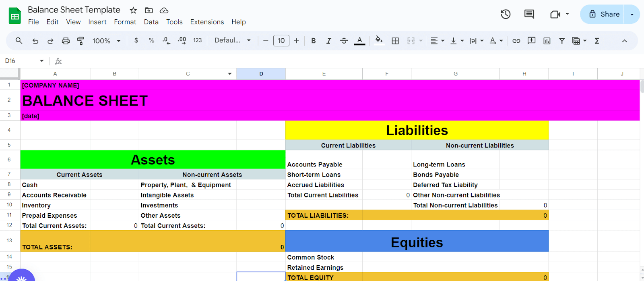Open the text color picker
The width and height of the screenshot is (644, 281).
[x=359, y=41]
